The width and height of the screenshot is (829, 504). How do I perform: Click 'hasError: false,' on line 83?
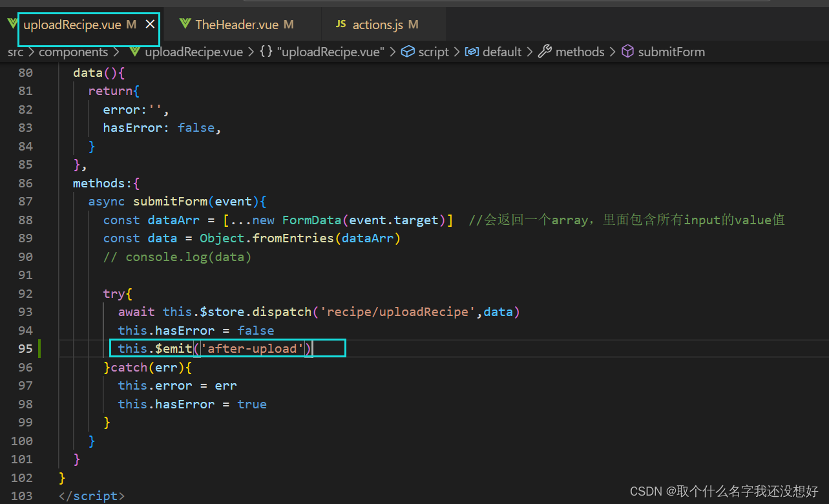[162, 128]
